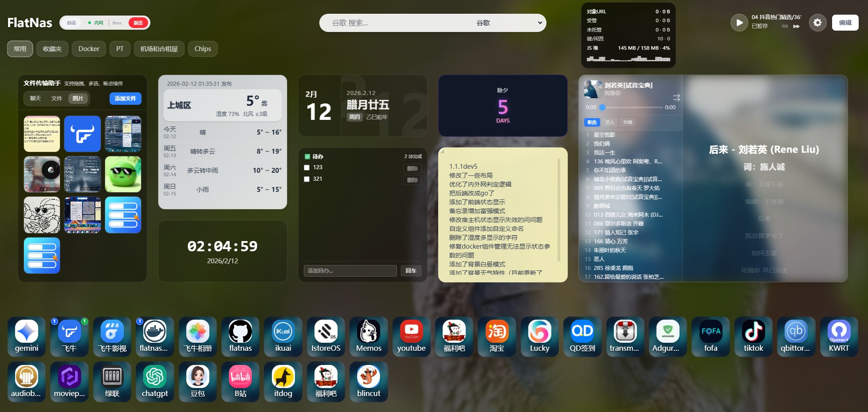The height and width of the screenshot is (412, 868).
Task: Switch file helper to 文件 tab
Action: pos(57,99)
